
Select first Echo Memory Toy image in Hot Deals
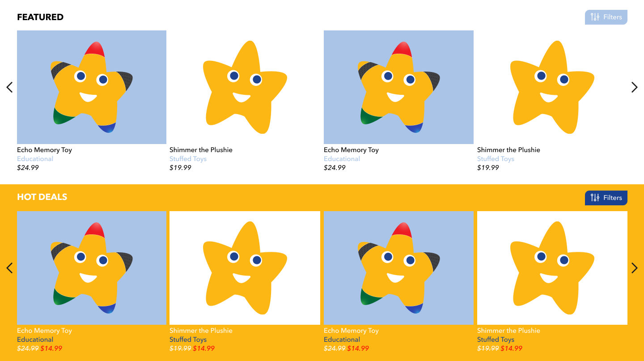pyautogui.click(x=92, y=268)
